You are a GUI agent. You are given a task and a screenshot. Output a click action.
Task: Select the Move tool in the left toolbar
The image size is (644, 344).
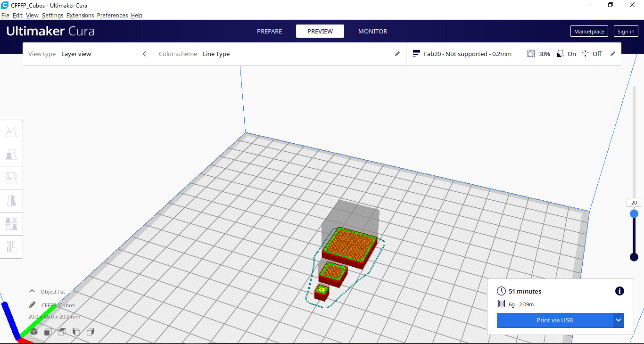pyautogui.click(x=11, y=132)
